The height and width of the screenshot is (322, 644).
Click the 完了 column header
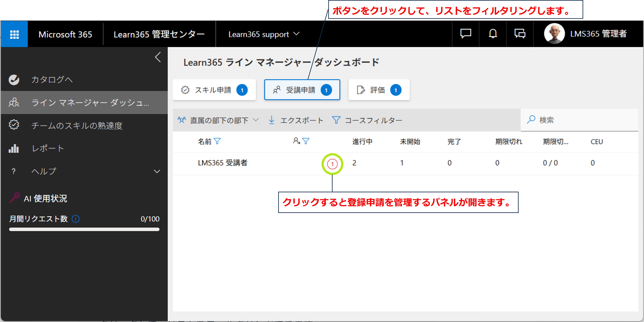[x=454, y=142]
